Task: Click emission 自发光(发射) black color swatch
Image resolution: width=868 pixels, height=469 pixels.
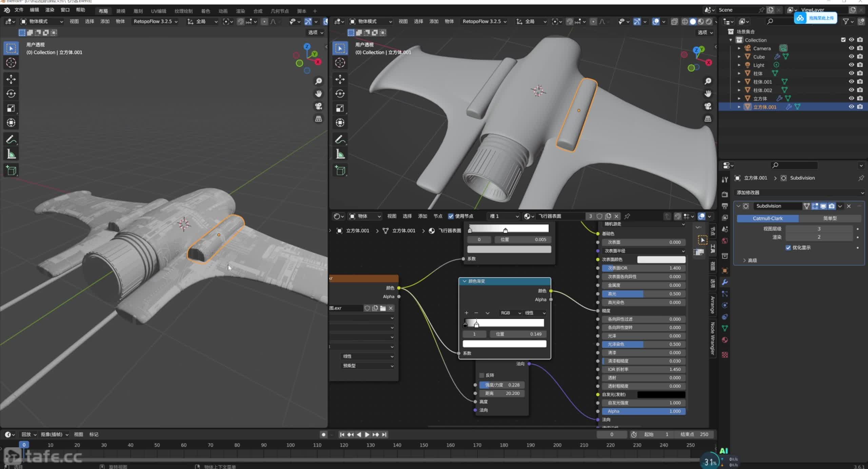Action: (x=661, y=394)
